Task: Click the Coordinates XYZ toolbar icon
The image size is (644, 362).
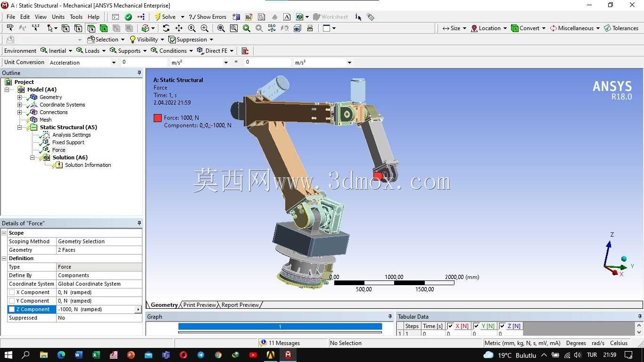Action: 35,28
